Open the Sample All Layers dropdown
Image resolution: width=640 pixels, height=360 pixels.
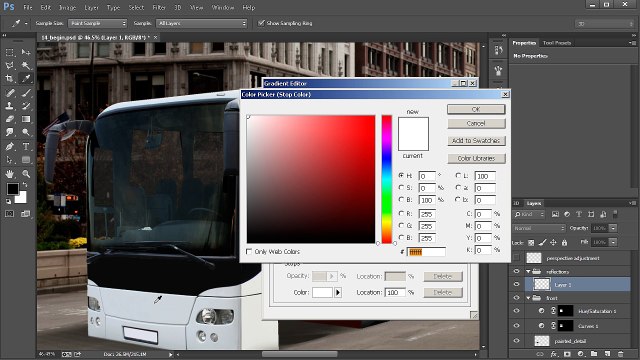202,23
